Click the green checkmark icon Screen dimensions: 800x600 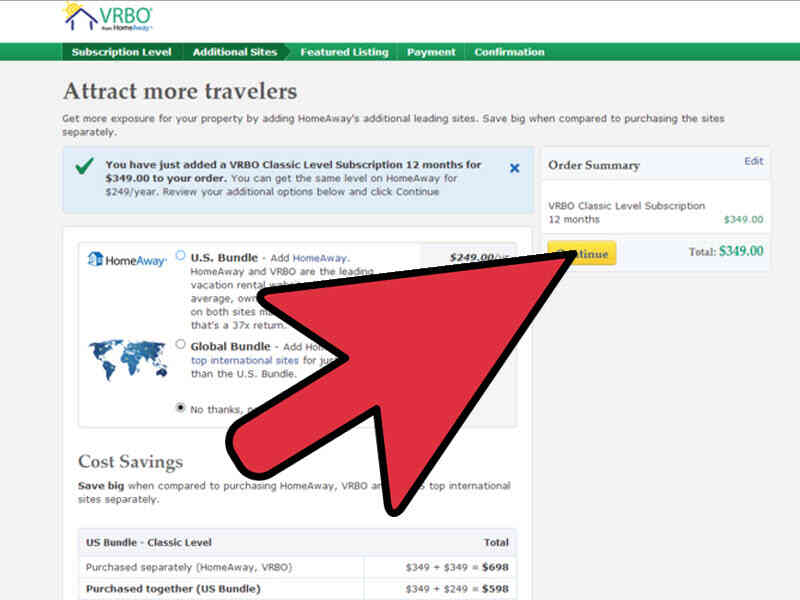click(x=85, y=166)
